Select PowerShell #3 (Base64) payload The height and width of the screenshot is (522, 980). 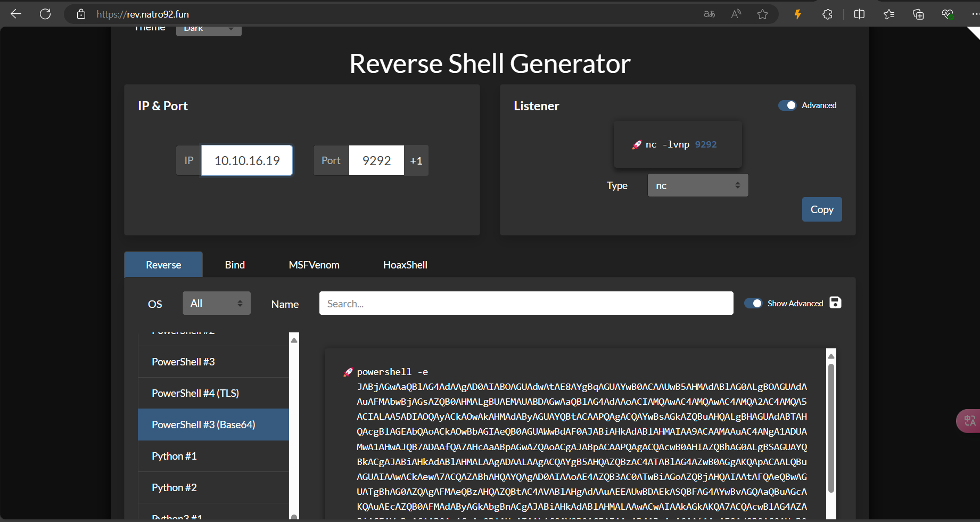click(x=213, y=425)
